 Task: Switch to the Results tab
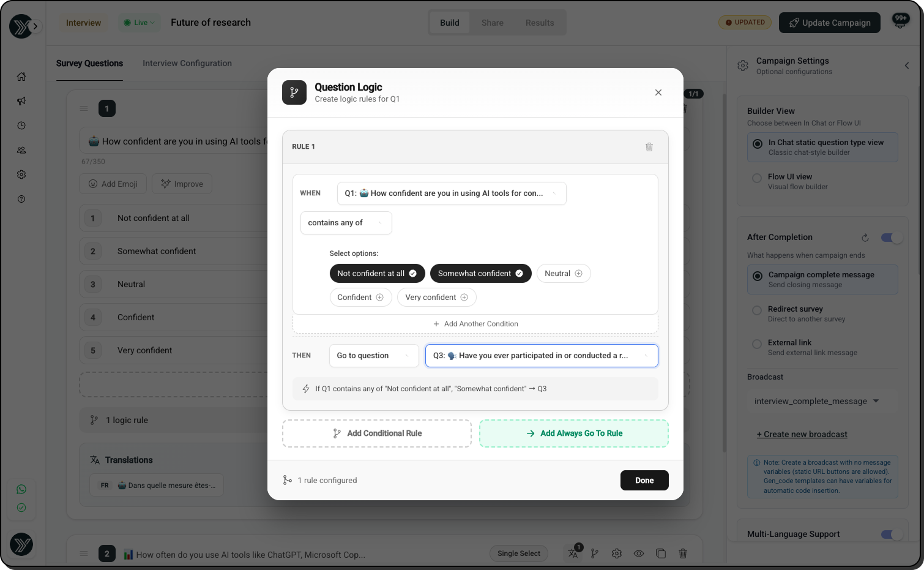pos(539,23)
